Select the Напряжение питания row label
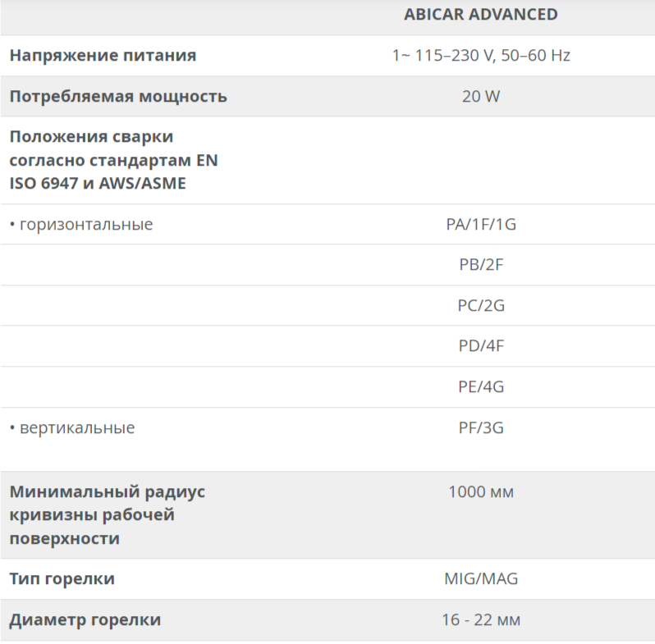 103,55
